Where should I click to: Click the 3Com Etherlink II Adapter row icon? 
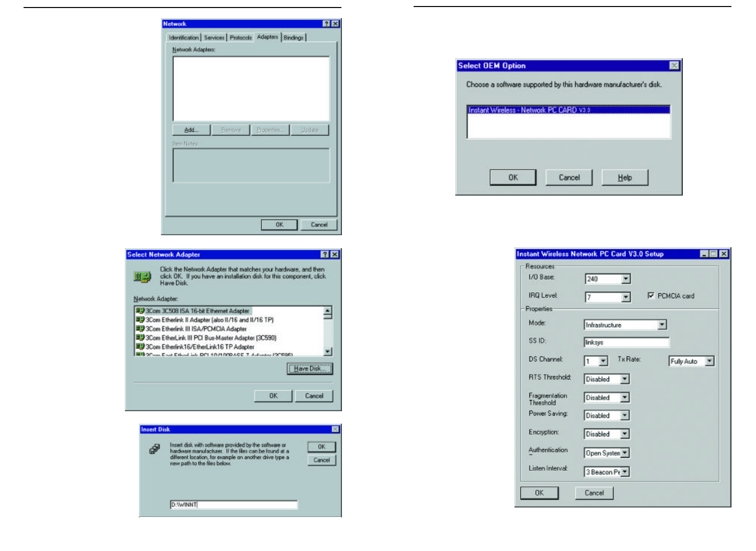pos(140,320)
